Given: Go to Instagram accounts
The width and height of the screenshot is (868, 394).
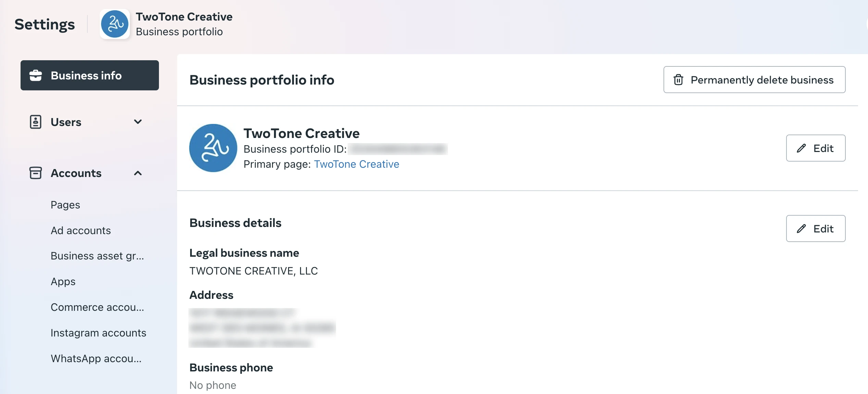Looking at the screenshot, I should 98,333.
